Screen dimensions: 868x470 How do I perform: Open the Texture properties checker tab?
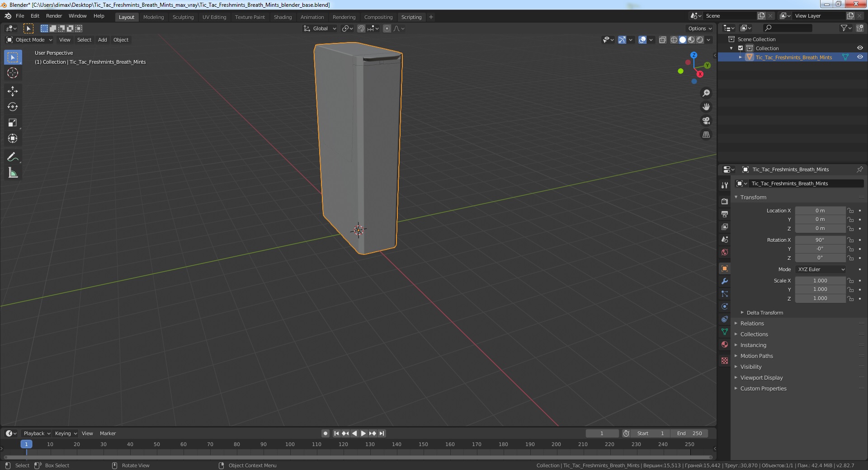click(x=725, y=361)
